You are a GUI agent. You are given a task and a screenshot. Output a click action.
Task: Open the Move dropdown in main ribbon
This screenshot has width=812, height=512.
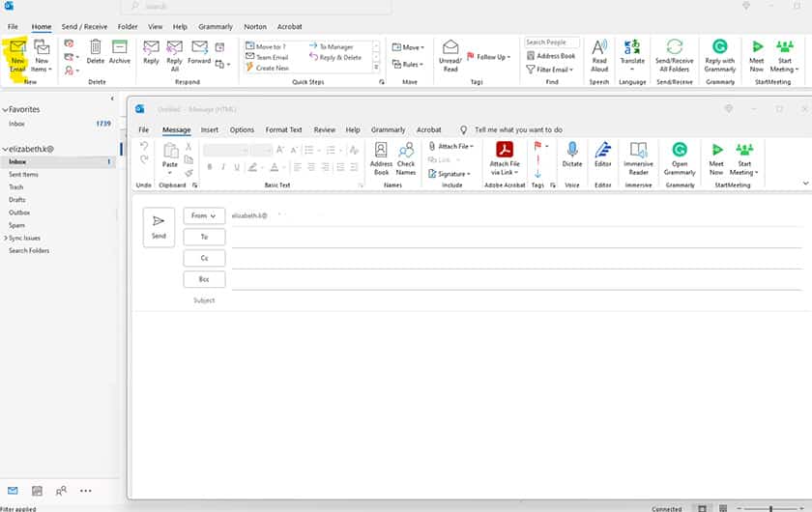click(x=408, y=47)
